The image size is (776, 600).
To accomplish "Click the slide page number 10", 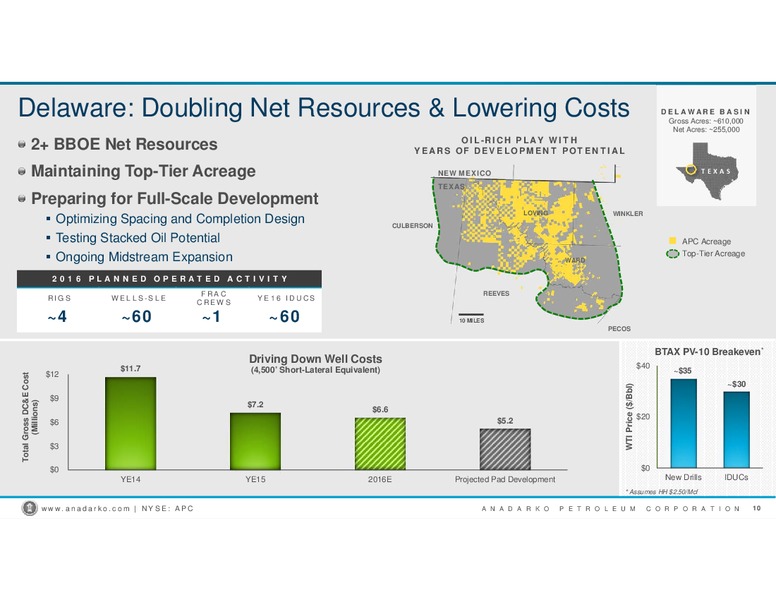I will pyautogui.click(x=757, y=508).
